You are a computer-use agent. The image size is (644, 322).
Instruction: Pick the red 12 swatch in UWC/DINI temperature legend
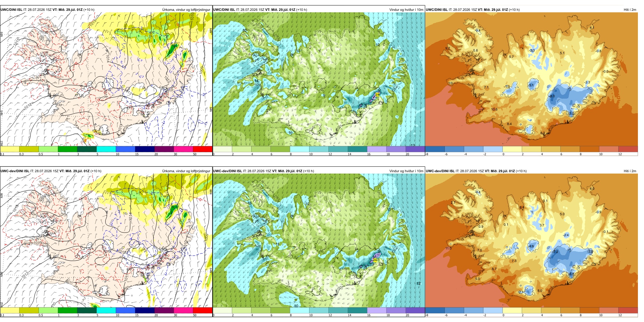pyautogui.click(x=628, y=149)
